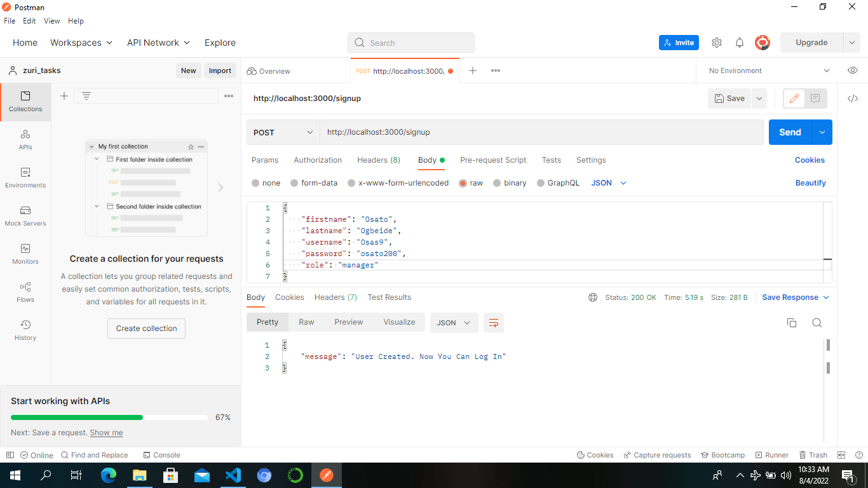
Task: Open the JSON body format dropdown
Action: click(609, 183)
